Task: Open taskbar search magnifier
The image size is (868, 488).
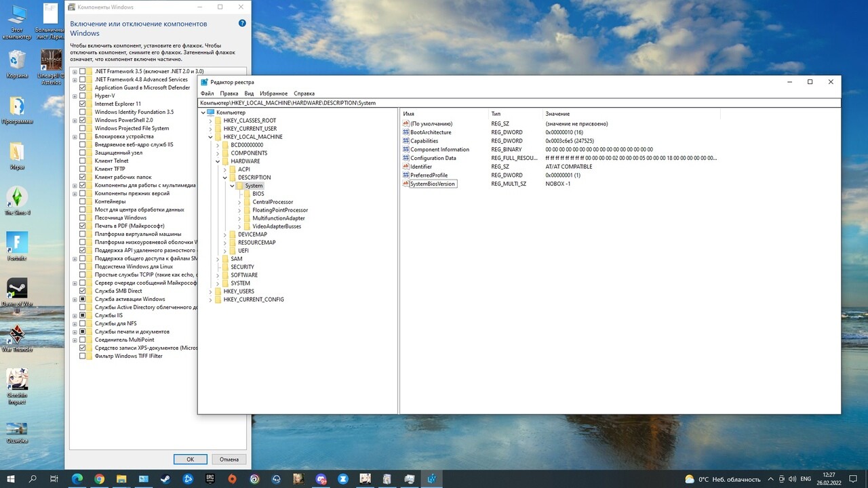Action: [33, 479]
